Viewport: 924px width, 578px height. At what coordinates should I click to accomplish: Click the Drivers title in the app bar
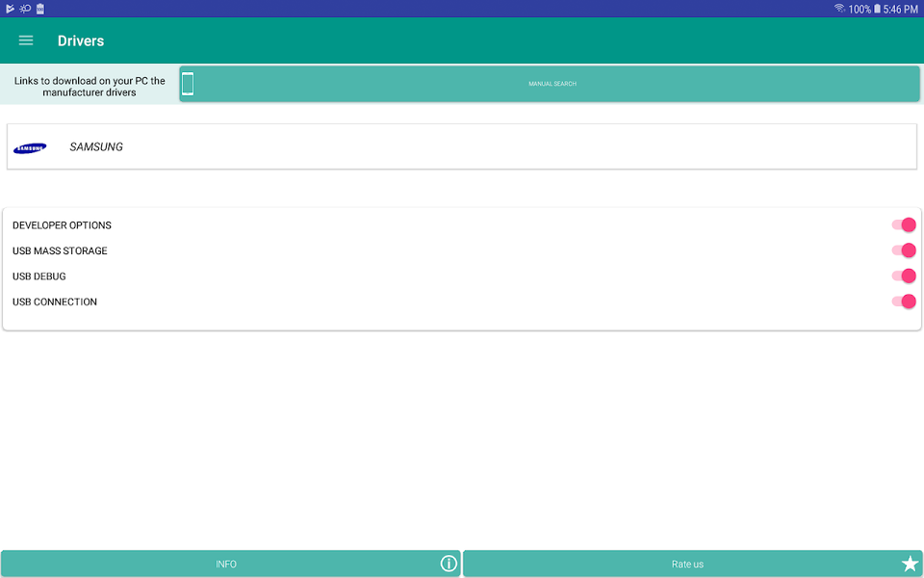pyautogui.click(x=80, y=40)
